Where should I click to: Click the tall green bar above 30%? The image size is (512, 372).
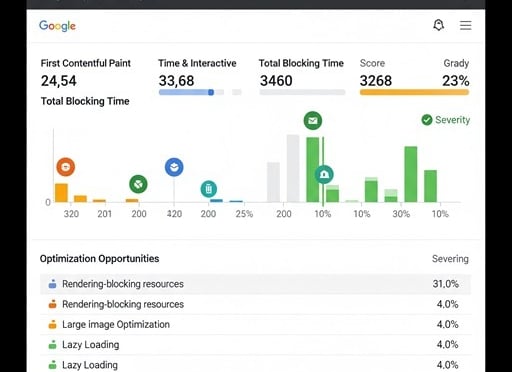(411, 174)
